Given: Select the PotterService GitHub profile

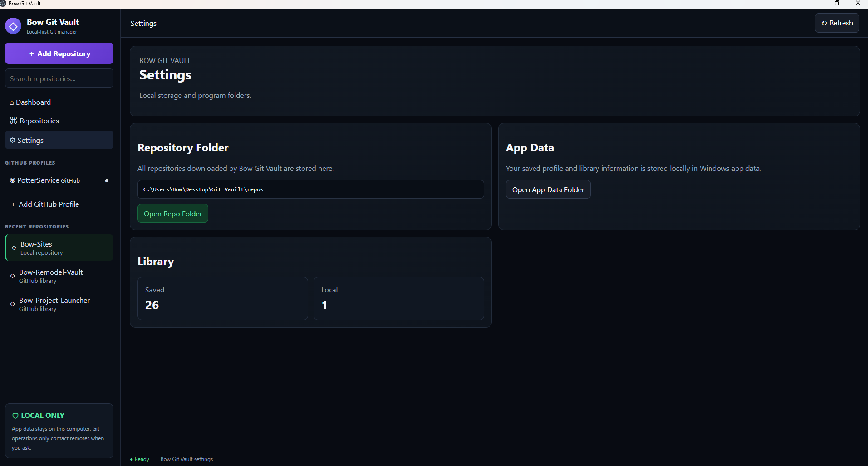Looking at the screenshot, I should 59,180.
